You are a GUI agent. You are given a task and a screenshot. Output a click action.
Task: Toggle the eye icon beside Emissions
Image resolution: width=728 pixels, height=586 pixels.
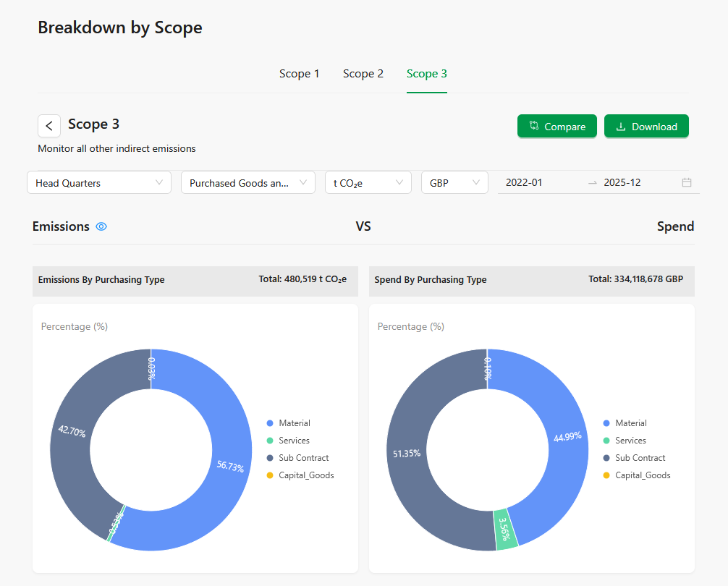(x=101, y=226)
